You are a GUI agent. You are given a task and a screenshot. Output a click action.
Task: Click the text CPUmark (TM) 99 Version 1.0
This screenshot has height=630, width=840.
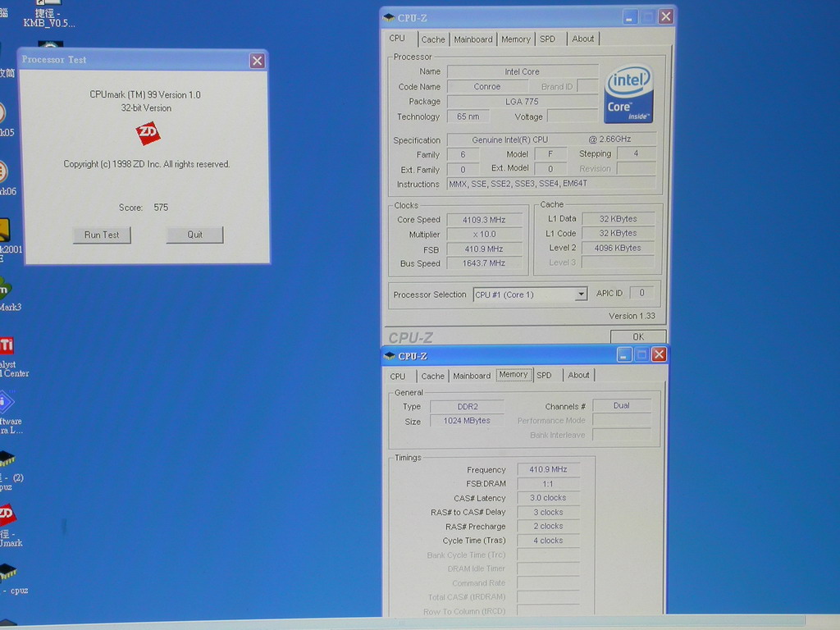[x=145, y=95]
